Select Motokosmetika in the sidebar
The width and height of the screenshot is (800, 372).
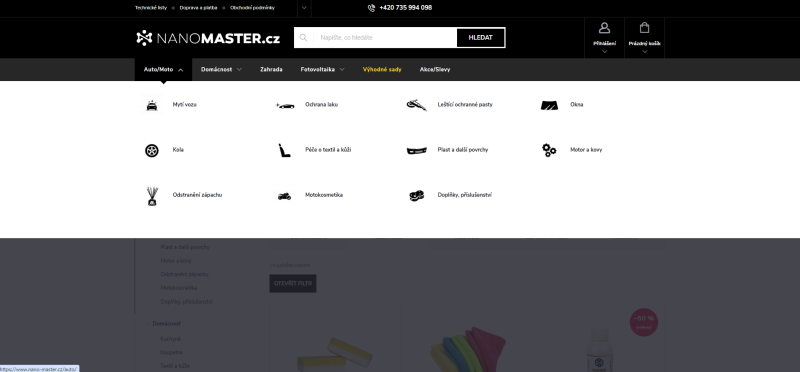(179, 288)
